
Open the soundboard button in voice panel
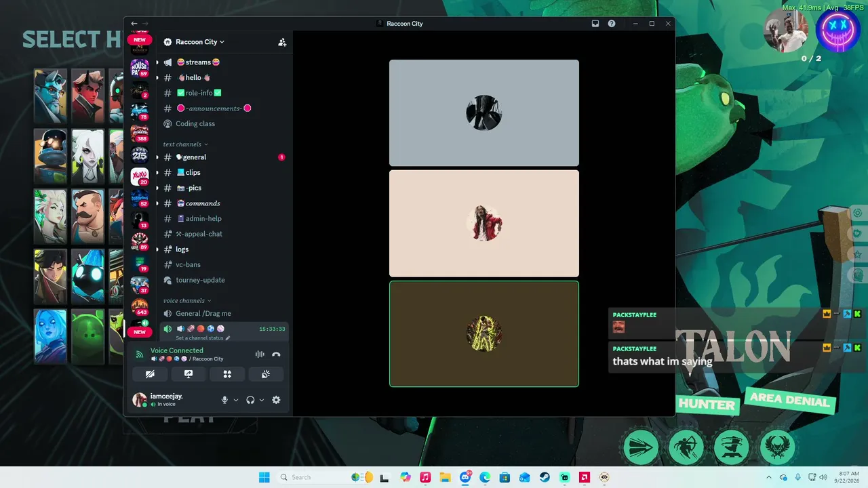point(266,374)
